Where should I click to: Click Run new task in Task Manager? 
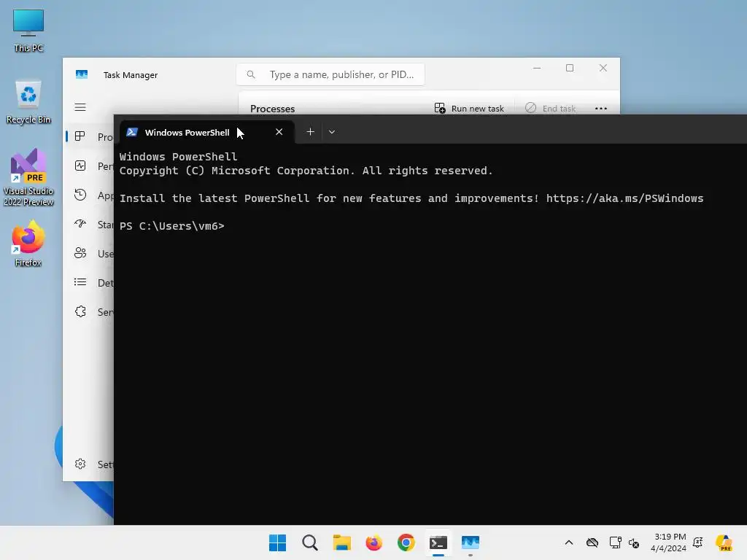[469, 109]
